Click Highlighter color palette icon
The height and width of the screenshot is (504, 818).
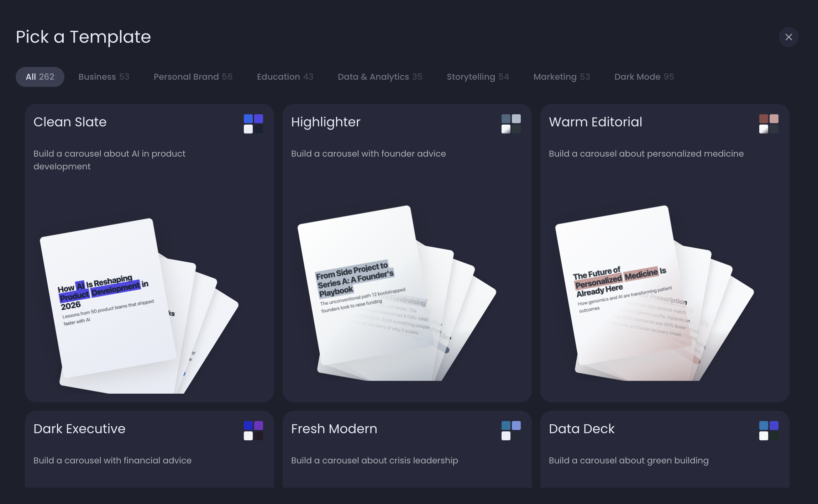tap(511, 124)
